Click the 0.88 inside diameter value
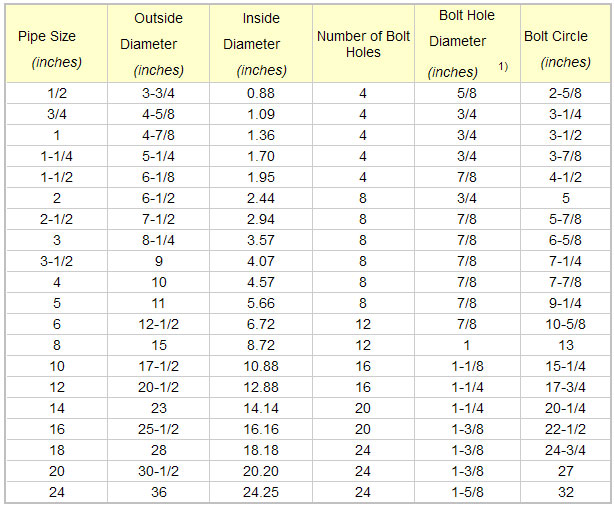This screenshot has width=614, height=509. (261, 95)
